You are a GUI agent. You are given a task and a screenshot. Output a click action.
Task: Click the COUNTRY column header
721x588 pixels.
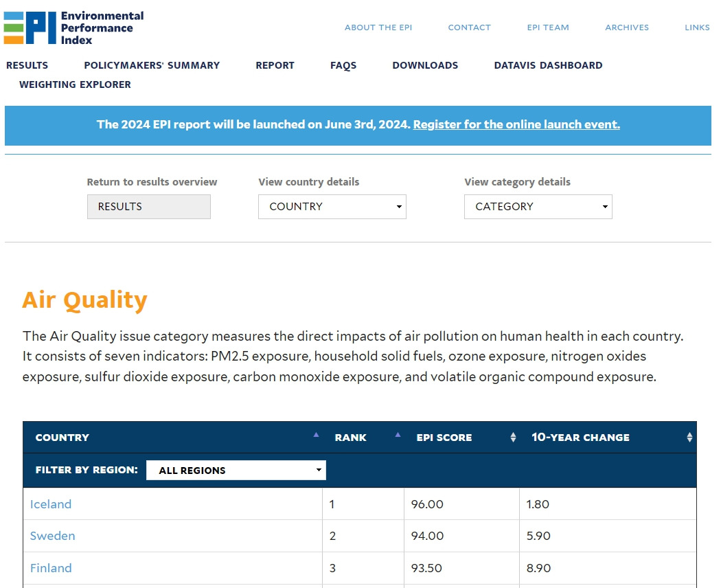62,438
